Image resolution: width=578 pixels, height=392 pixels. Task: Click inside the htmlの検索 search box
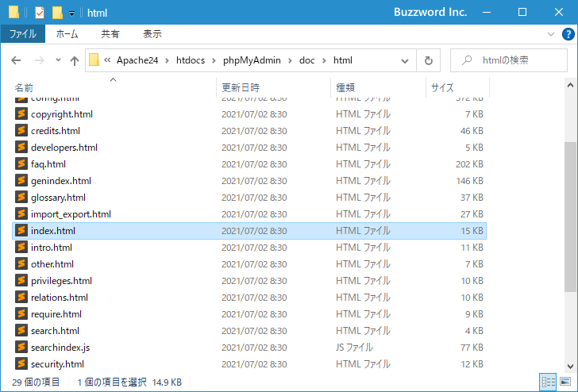click(x=509, y=60)
